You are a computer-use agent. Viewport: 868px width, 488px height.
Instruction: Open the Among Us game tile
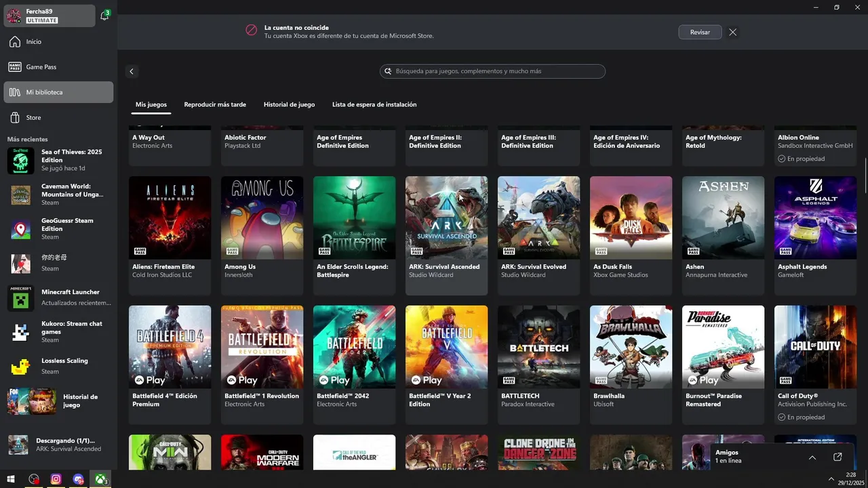262,235
